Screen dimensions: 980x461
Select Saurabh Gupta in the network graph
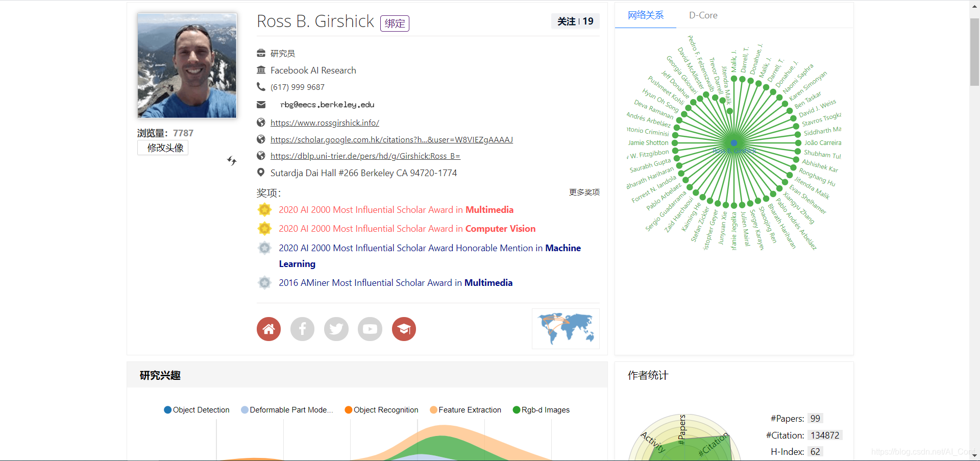tap(650, 165)
